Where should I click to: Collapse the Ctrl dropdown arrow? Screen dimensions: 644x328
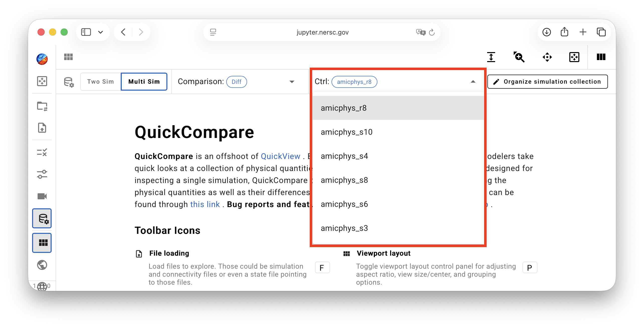(x=473, y=82)
